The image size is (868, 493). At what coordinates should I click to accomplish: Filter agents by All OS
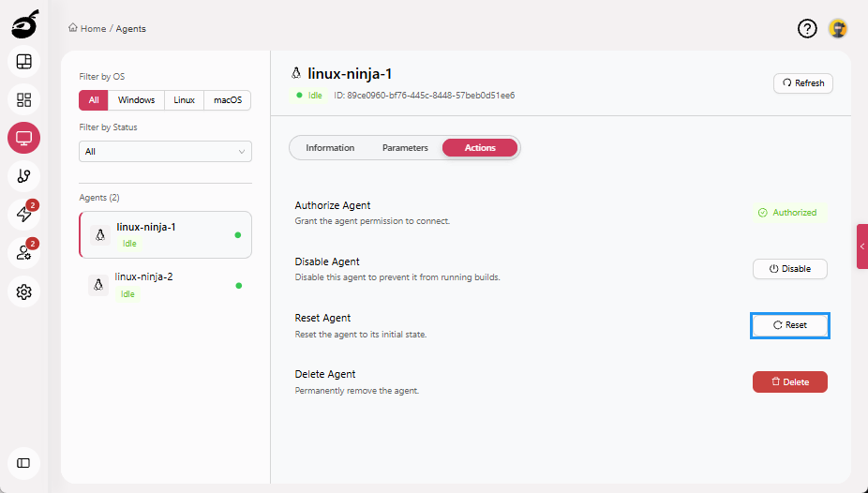click(x=94, y=100)
